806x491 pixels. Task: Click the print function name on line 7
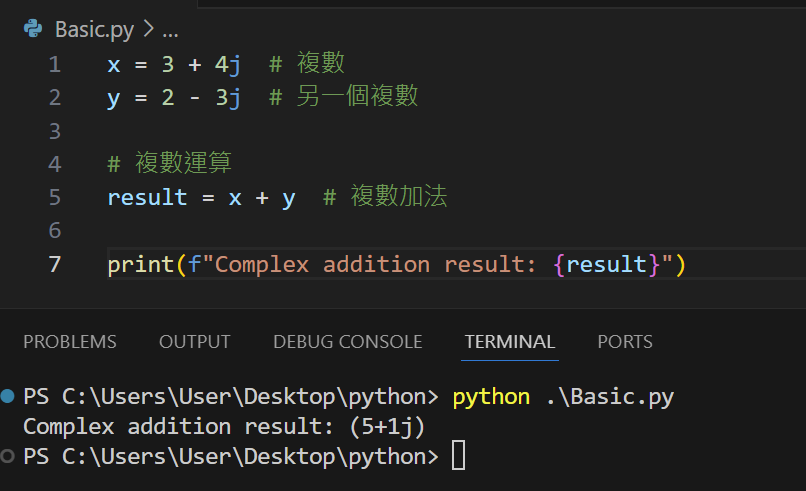(x=141, y=265)
